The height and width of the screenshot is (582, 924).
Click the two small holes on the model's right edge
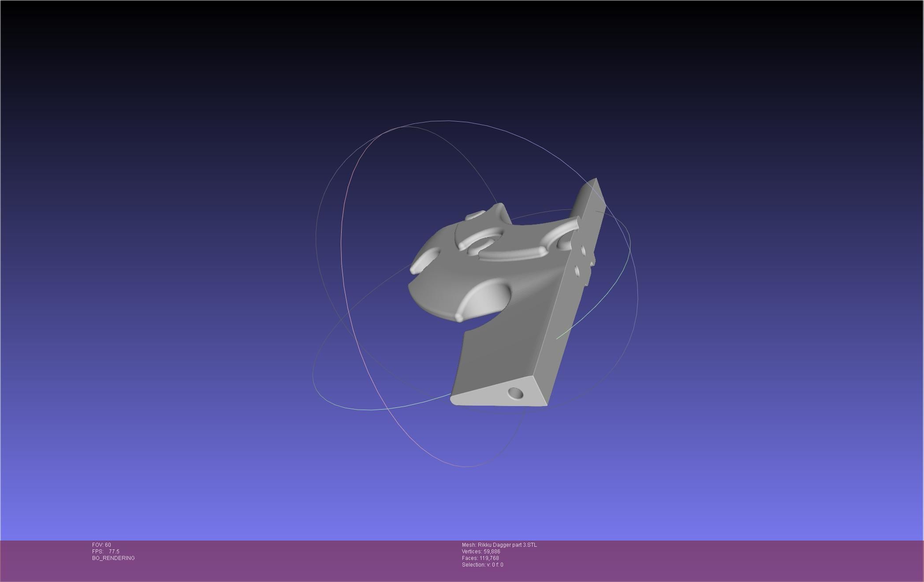(580, 260)
